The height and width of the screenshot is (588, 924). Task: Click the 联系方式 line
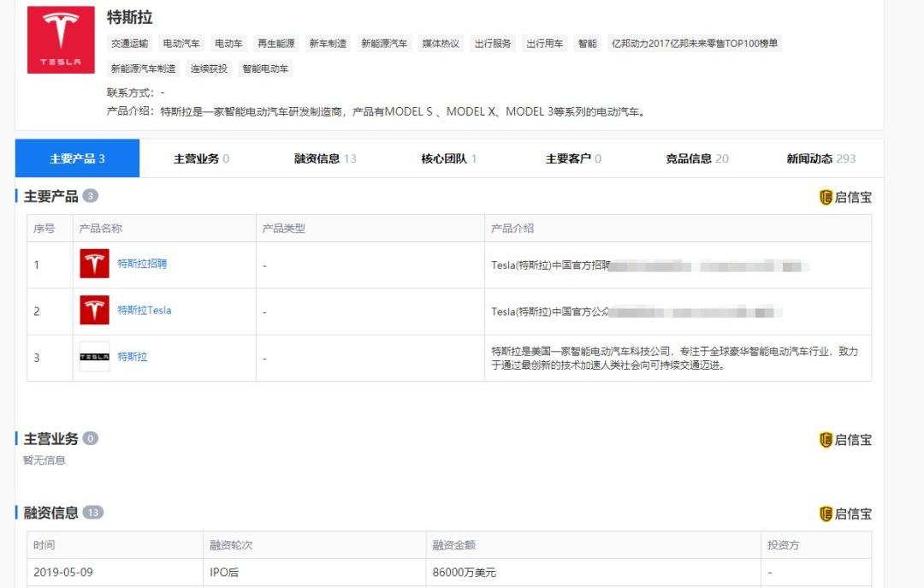pos(135,92)
